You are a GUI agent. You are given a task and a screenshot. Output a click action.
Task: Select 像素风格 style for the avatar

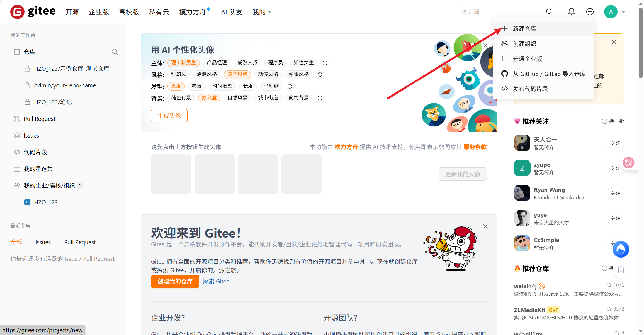point(298,74)
